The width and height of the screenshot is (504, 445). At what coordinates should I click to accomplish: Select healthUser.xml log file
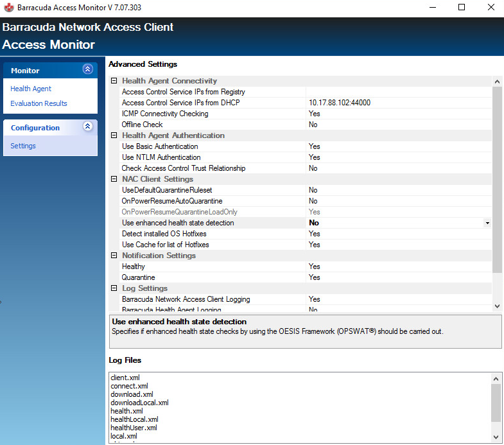point(134,428)
